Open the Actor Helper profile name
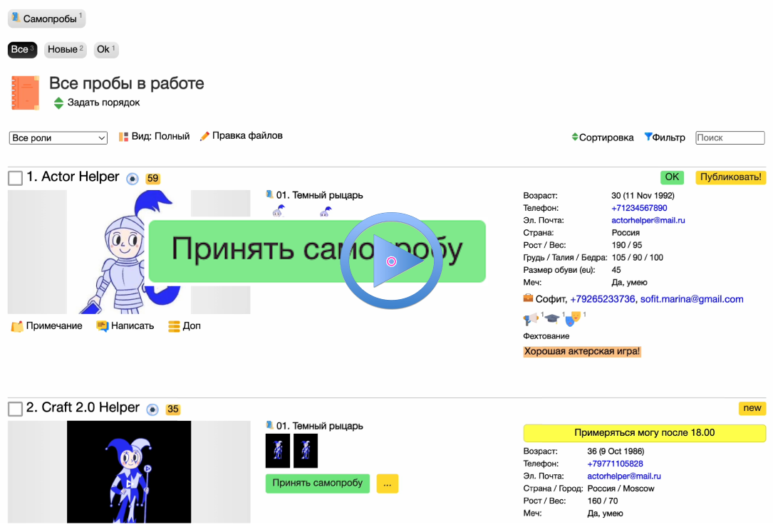 [x=80, y=177]
